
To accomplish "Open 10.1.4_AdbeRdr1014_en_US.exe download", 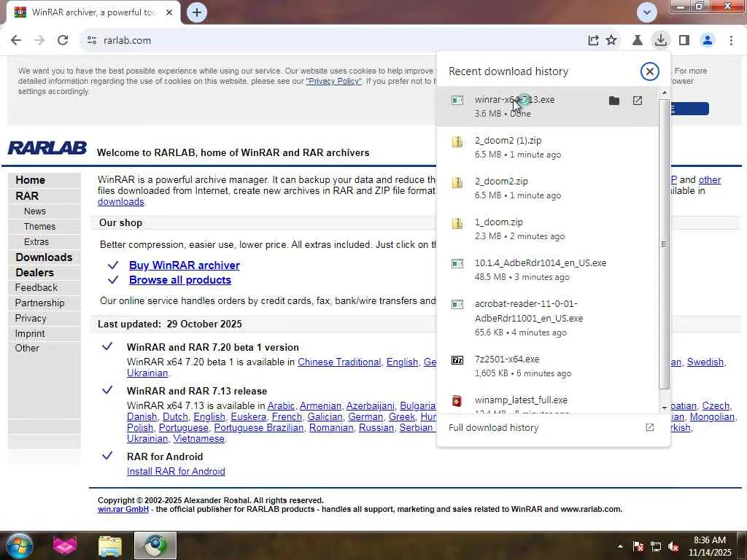I will click(547, 270).
